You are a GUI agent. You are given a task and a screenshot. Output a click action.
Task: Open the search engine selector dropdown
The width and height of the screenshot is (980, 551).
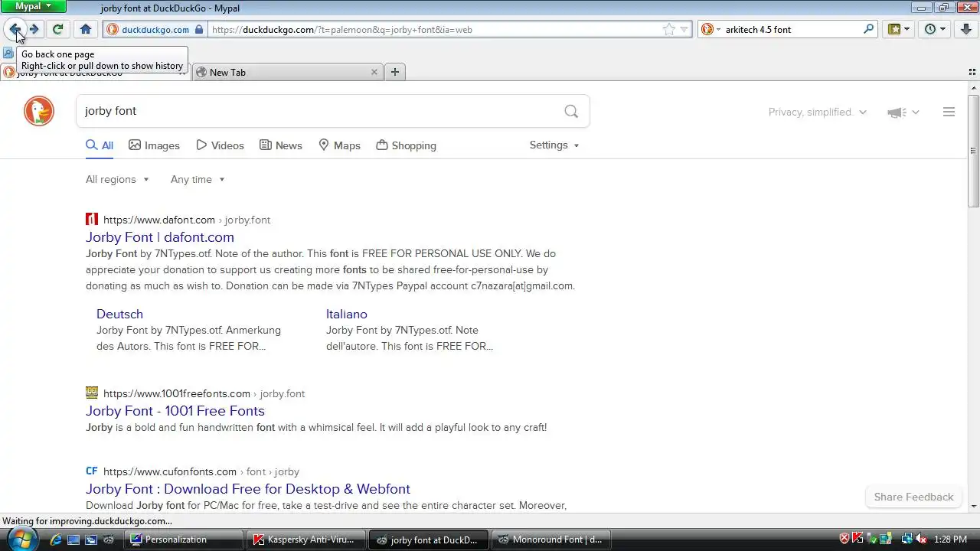(709, 29)
